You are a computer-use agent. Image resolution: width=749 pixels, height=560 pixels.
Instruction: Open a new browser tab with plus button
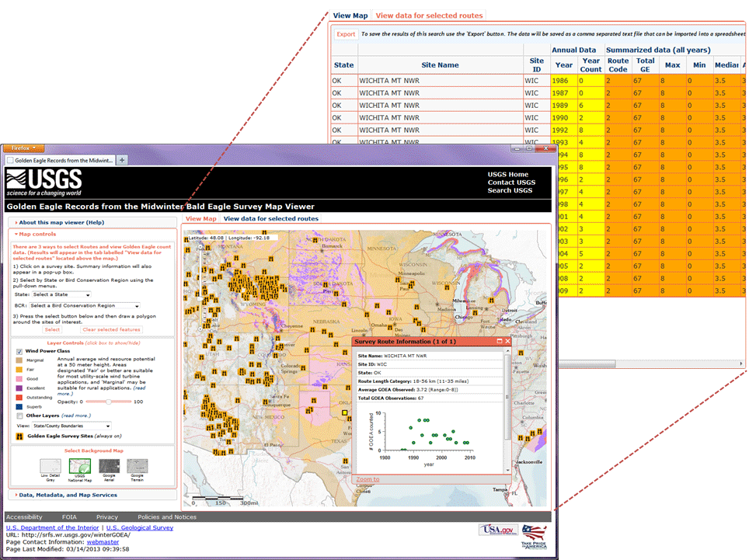coord(122,160)
